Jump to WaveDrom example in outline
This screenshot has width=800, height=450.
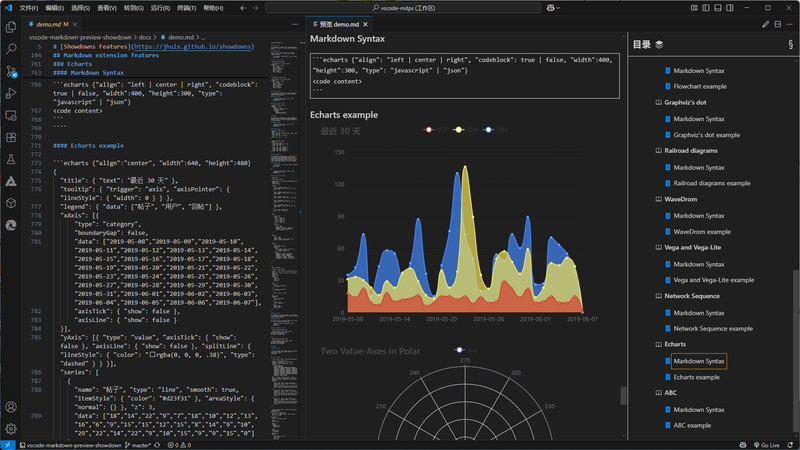(x=702, y=232)
